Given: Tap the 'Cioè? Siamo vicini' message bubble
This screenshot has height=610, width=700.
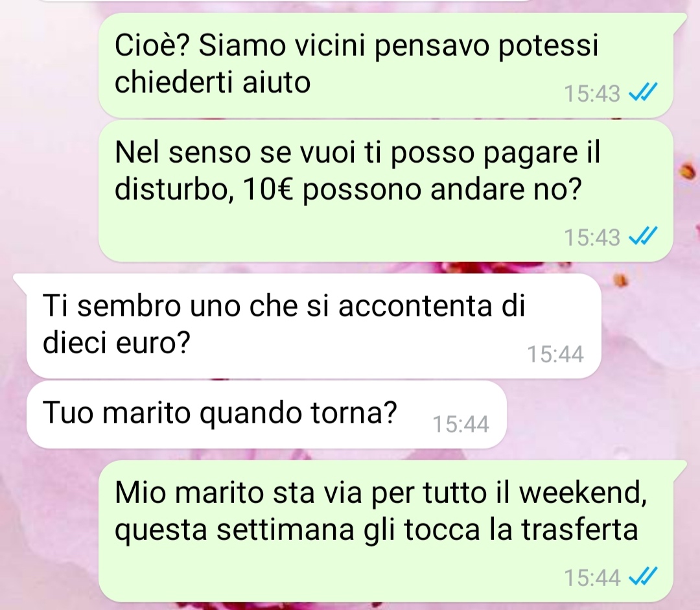Looking at the screenshot, I should click(x=386, y=65).
